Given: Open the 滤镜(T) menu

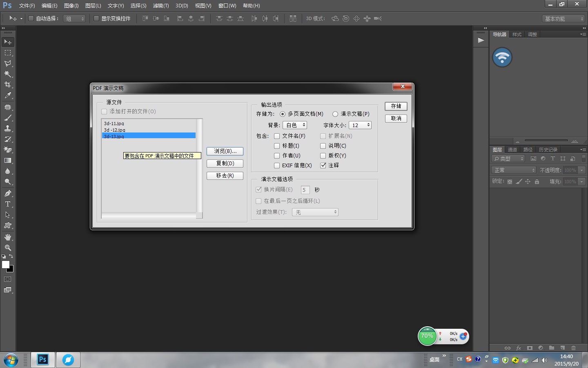Looking at the screenshot, I should point(160,6).
